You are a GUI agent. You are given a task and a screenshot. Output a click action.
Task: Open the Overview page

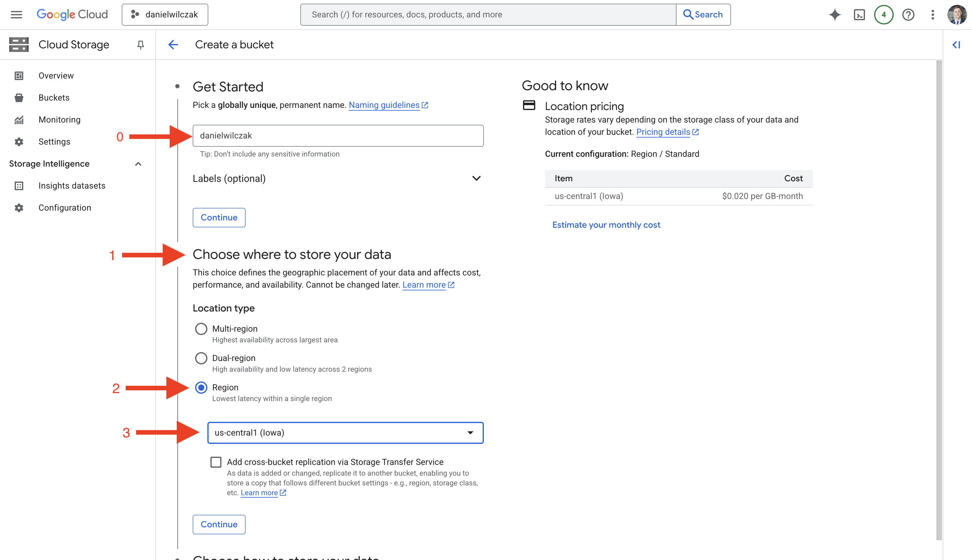click(56, 76)
